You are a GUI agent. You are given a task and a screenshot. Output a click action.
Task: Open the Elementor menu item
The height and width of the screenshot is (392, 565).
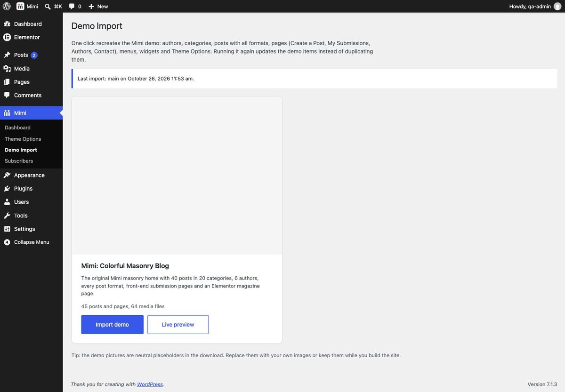click(x=27, y=37)
